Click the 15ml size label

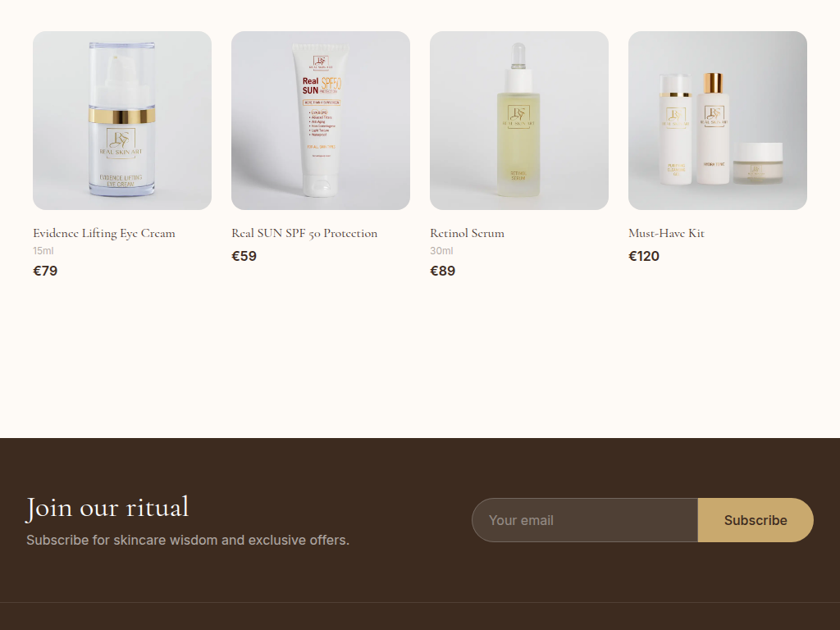pyautogui.click(x=43, y=251)
